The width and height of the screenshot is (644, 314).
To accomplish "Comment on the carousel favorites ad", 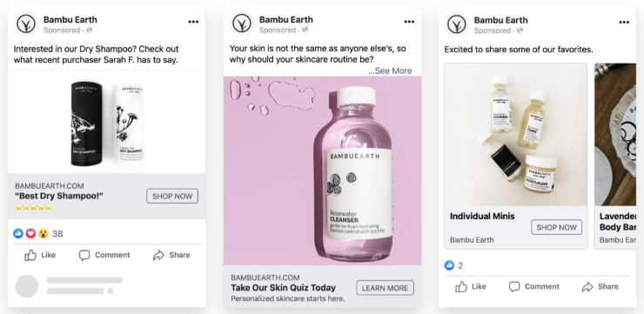I will (534, 286).
